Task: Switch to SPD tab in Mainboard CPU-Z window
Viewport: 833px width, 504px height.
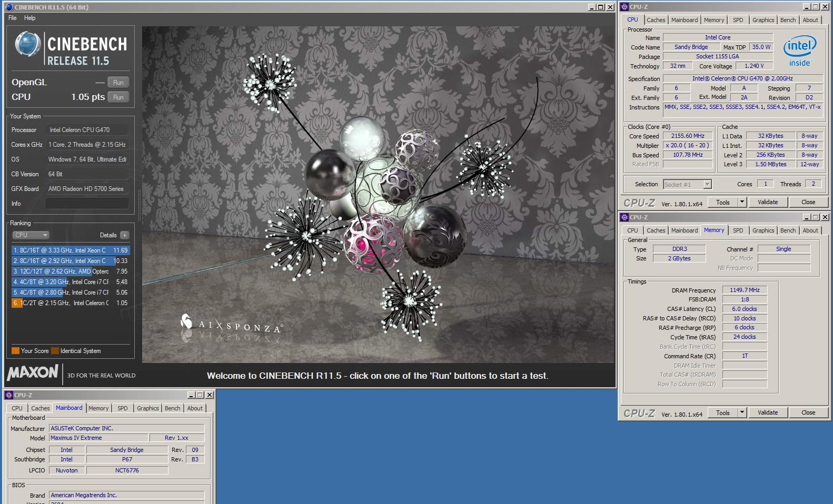Action: point(123,408)
